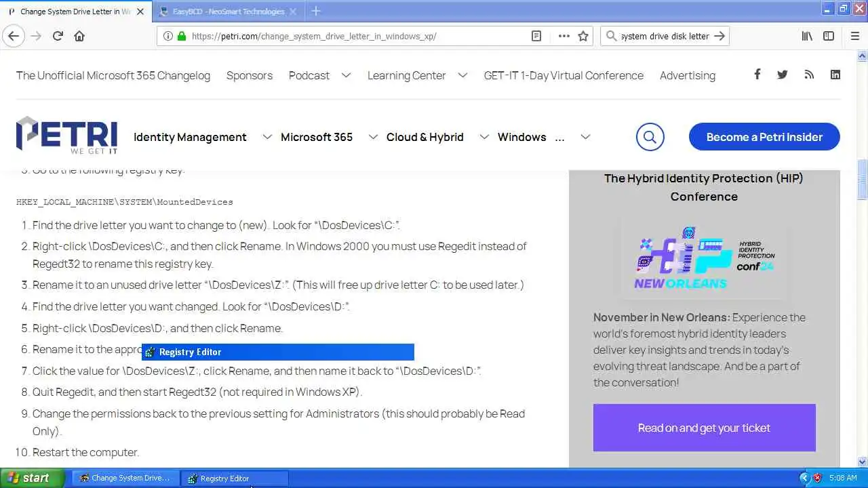Image resolution: width=868 pixels, height=488 pixels.
Task: Click the search magnifier in search box
Action: pyautogui.click(x=611, y=36)
